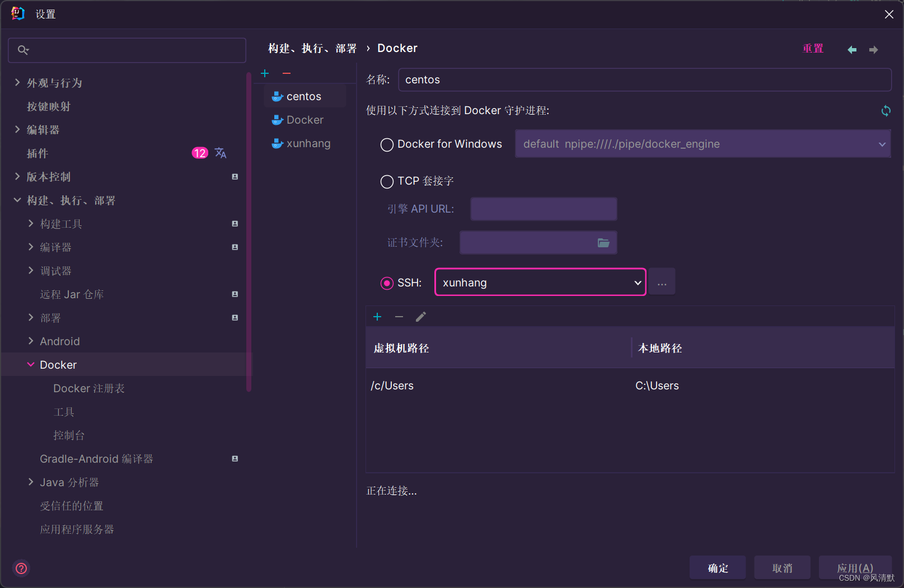
Task: Click the 重置 reset link
Action: click(813, 48)
